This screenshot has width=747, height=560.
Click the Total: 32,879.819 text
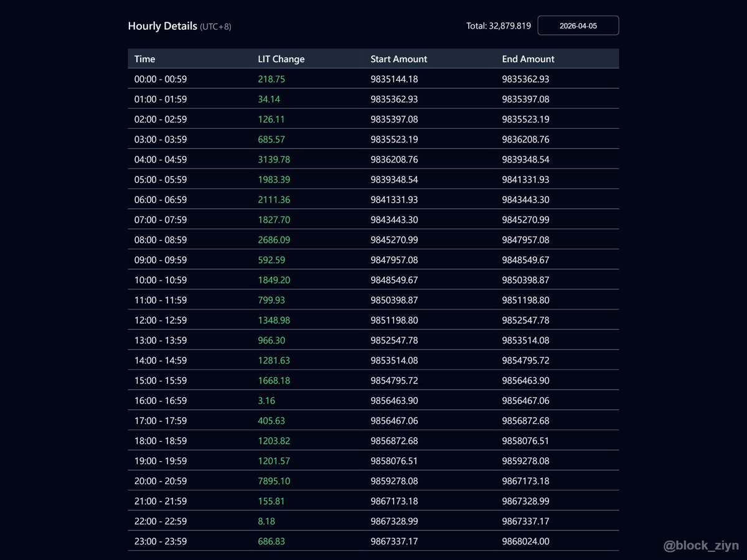click(499, 26)
